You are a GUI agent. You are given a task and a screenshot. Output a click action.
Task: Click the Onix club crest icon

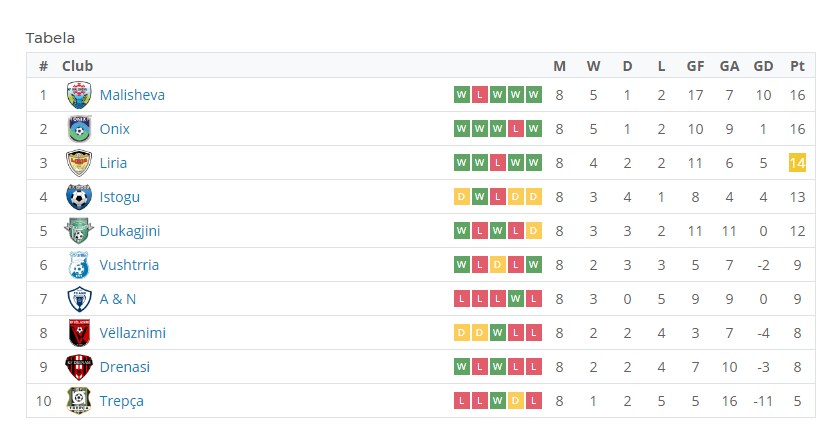(x=79, y=129)
